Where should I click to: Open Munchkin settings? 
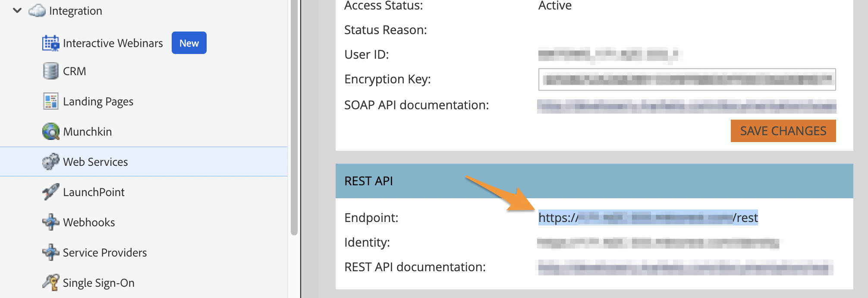pos(88,132)
